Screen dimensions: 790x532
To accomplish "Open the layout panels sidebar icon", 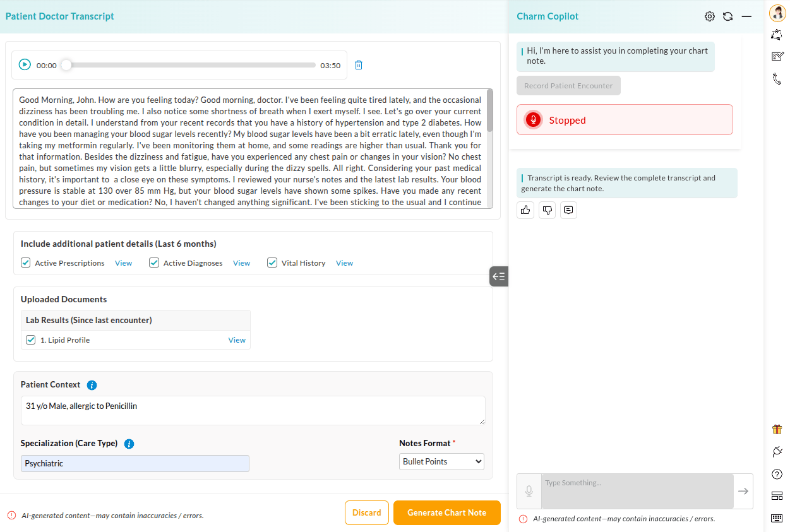I will pyautogui.click(x=777, y=496).
